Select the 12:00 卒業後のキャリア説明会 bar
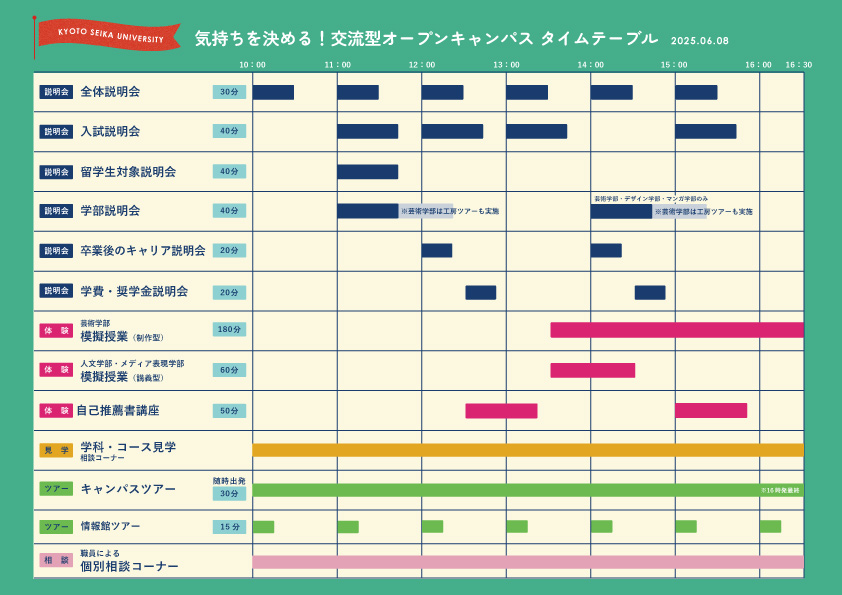The image size is (842, 595). point(437,251)
